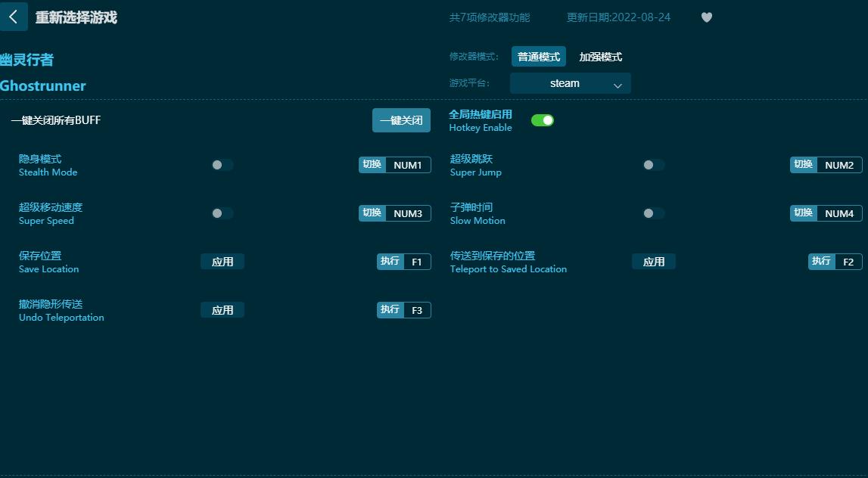
Task: Click the 游戏平台 label
Action: click(469, 83)
